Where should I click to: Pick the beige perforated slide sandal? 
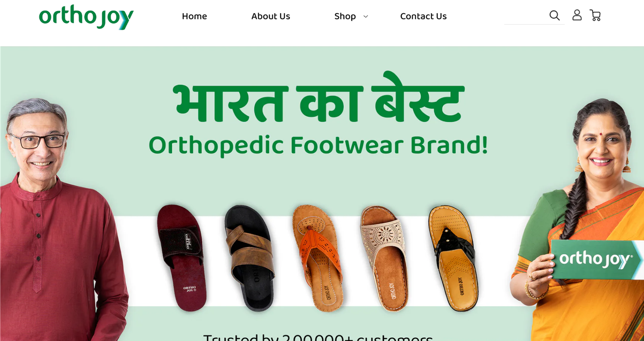[x=384, y=258]
